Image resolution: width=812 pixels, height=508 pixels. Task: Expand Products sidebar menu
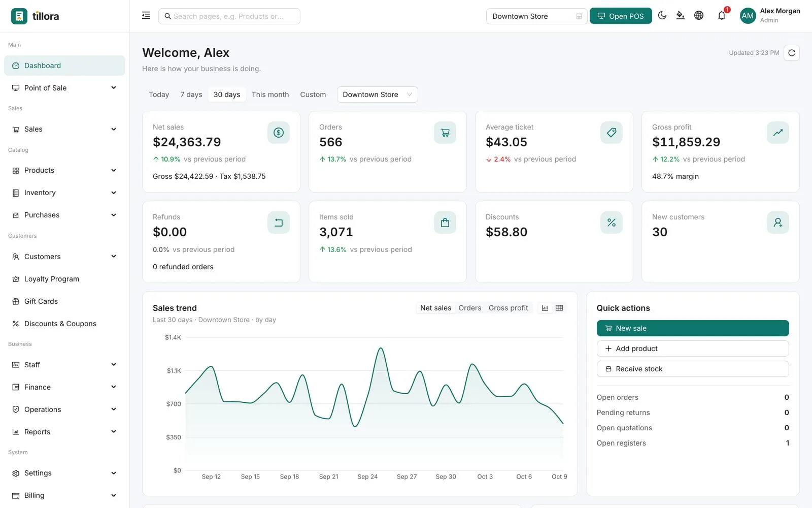point(64,170)
